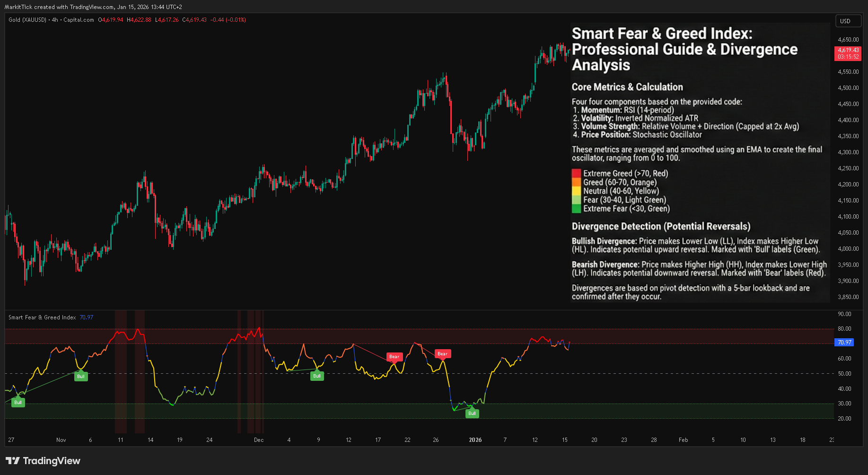Click the Dec label on the time axis
Screen dimensions: 868x475
tap(259, 440)
